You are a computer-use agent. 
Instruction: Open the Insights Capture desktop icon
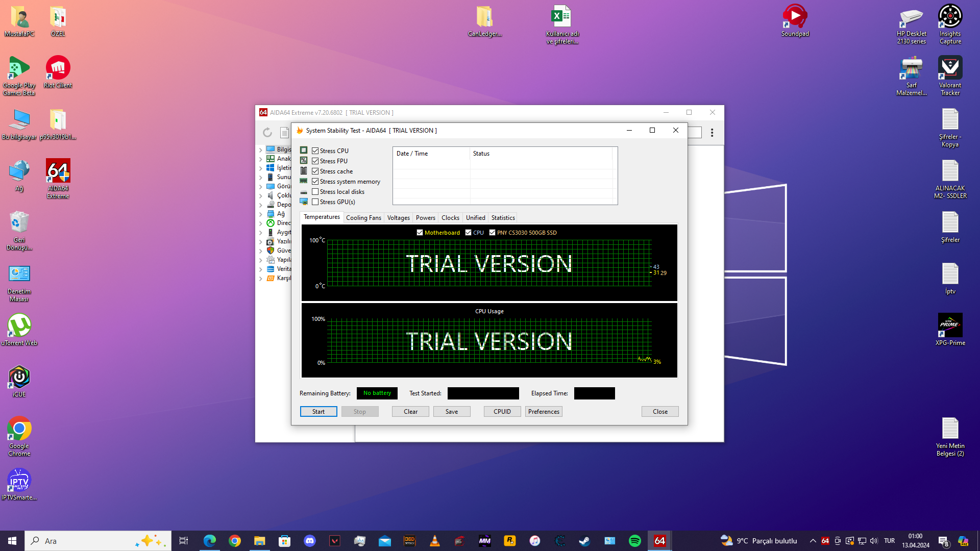(x=950, y=24)
